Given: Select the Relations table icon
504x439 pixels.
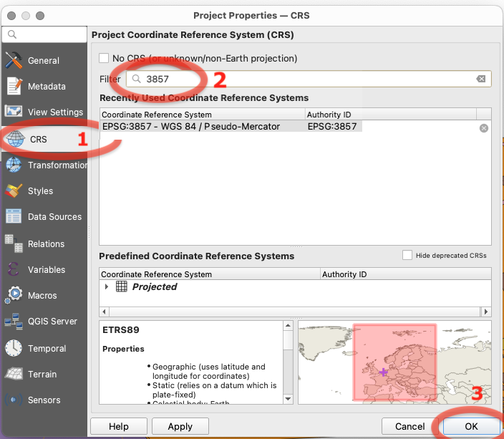Looking at the screenshot, I should click(x=14, y=244).
